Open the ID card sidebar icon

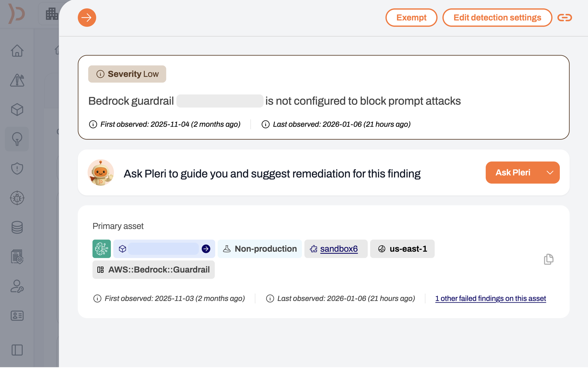coord(17,316)
